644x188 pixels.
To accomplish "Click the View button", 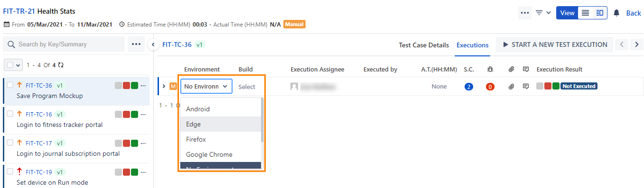I will tap(567, 13).
